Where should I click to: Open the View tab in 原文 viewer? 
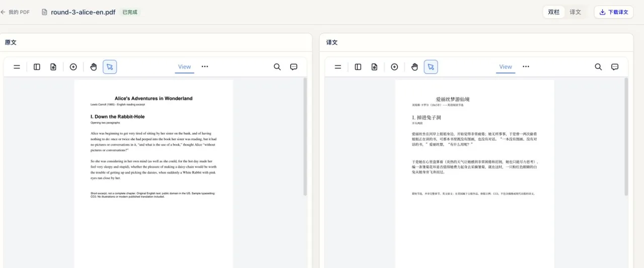pos(185,67)
